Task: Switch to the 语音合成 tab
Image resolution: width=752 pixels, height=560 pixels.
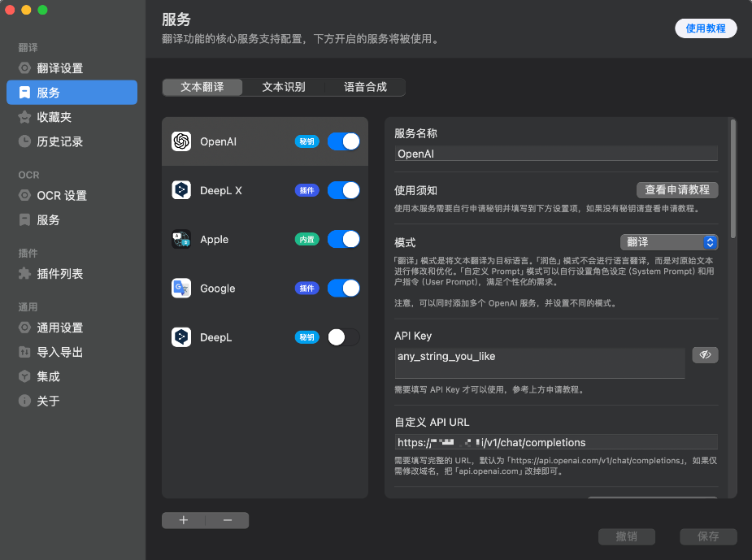Action: tap(365, 87)
